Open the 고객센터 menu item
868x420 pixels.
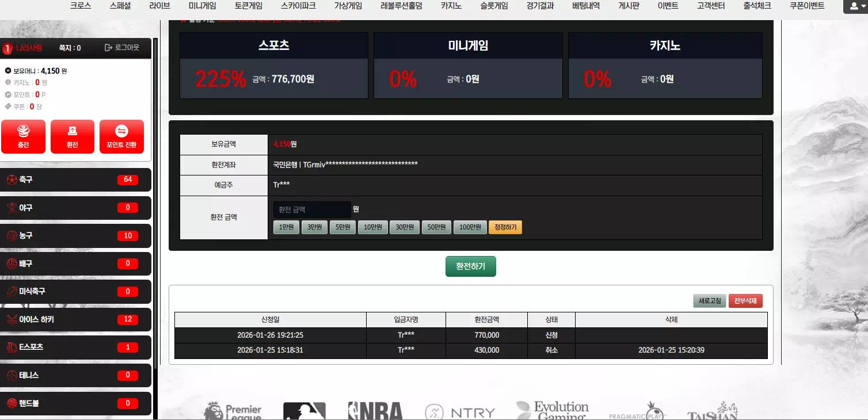click(x=710, y=6)
